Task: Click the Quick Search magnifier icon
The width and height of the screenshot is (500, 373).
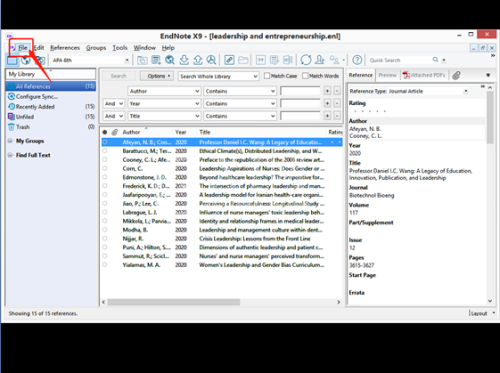Action: (435, 60)
